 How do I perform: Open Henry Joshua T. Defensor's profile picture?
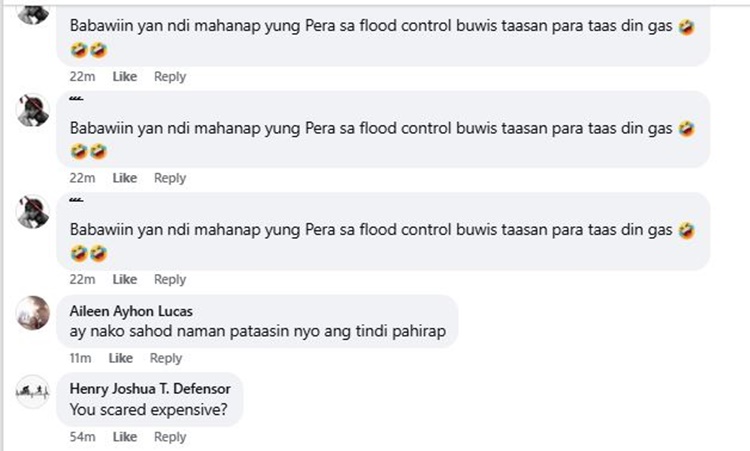pyautogui.click(x=33, y=393)
